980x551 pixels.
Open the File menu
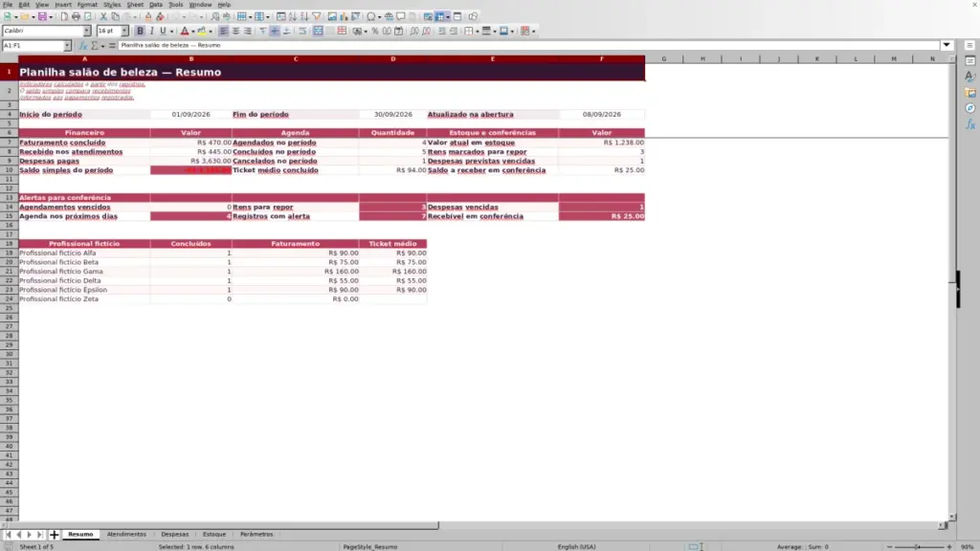[x=8, y=5]
